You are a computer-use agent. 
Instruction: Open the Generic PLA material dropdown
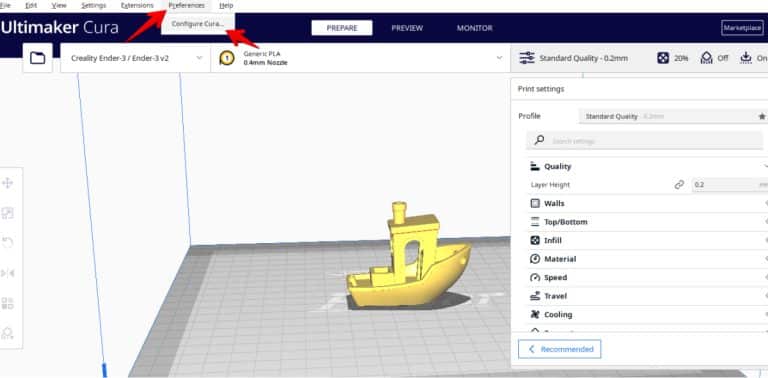pos(360,58)
